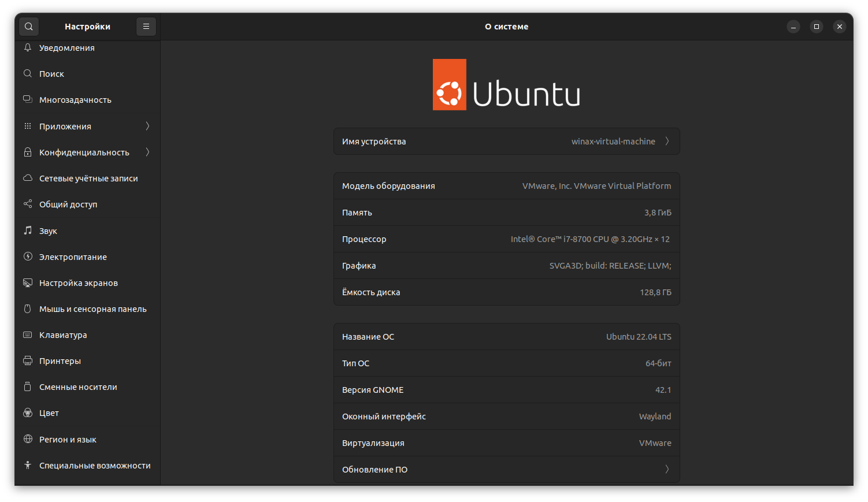Maximize the Settings window
This screenshot has width=868, height=502.
tap(817, 27)
